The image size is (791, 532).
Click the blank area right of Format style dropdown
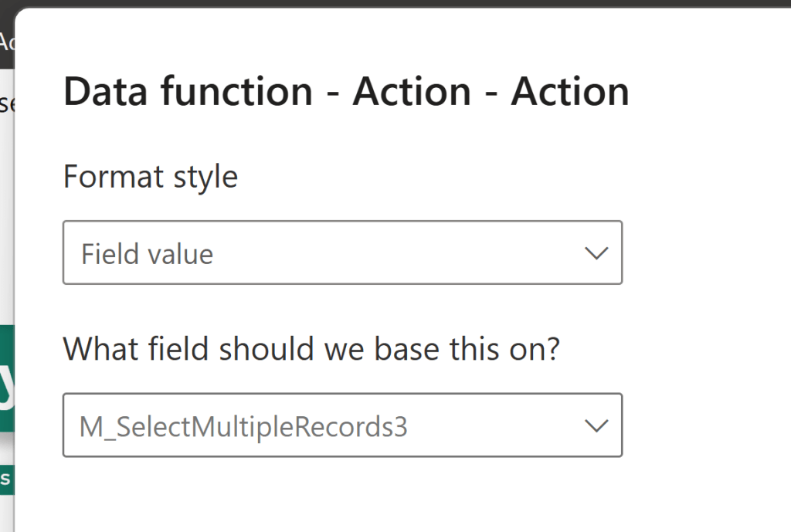click(x=703, y=253)
